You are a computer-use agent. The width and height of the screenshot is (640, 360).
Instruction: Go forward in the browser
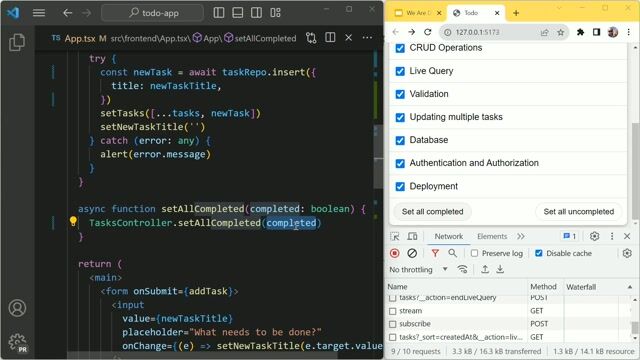click(x=411, y=32)
